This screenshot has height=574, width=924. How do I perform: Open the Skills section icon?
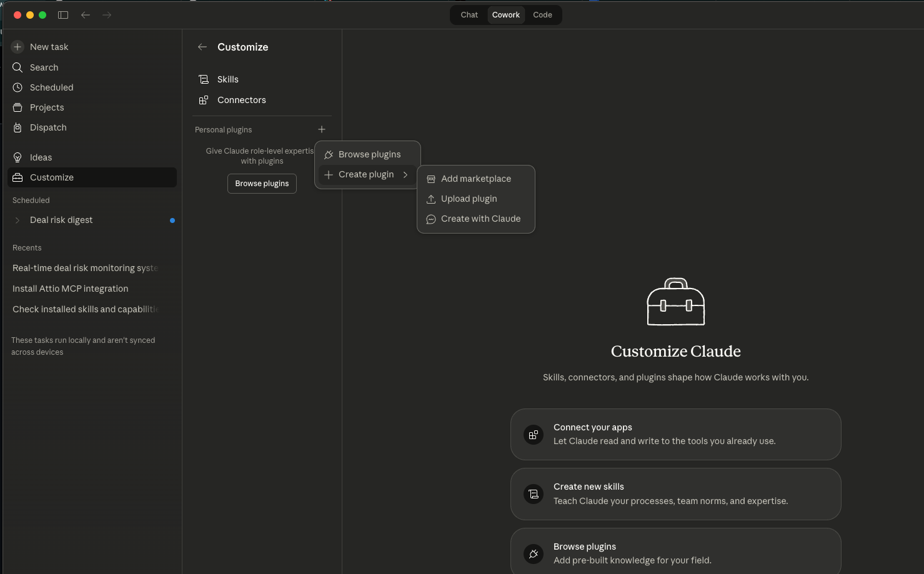[203, 79]
